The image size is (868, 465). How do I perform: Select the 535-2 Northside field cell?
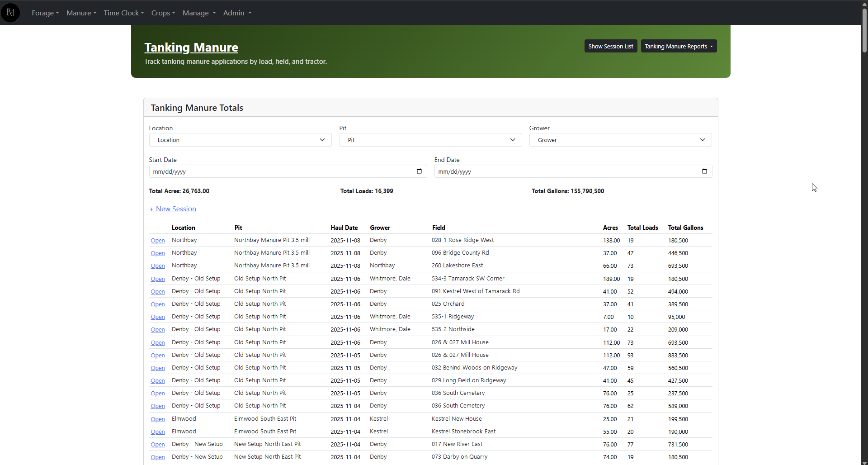point(453,329)
